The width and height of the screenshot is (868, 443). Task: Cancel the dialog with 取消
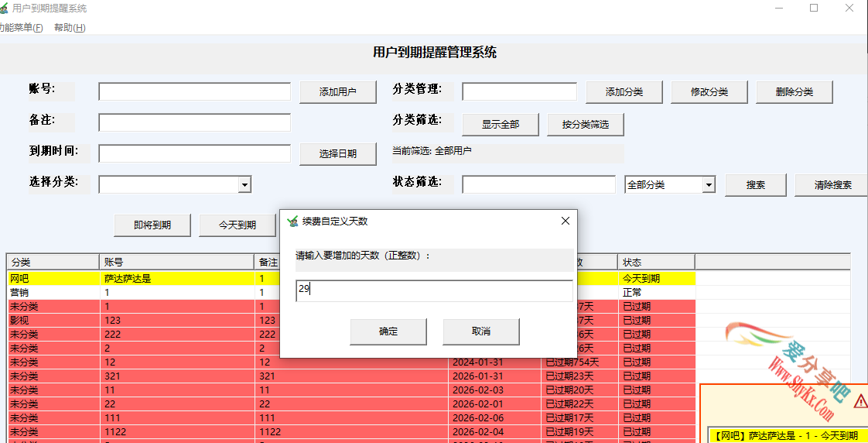click(x=480, y=331)
